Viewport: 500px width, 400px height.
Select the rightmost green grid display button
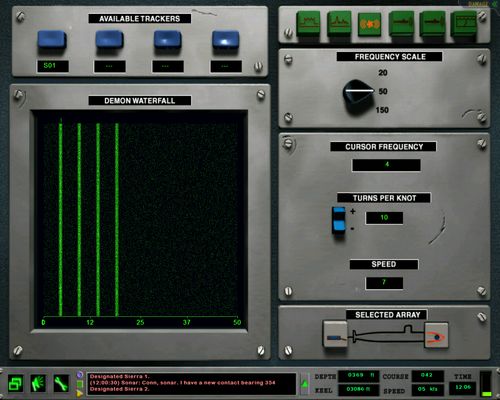[x=464, y=23]
